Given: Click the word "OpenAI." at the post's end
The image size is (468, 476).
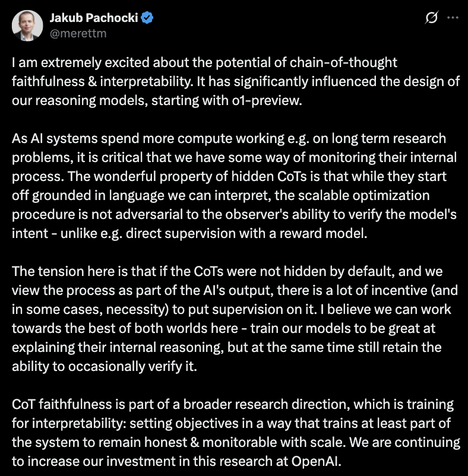Looking at the screenshot, I should pyautogui.click(x=317, y=461).
